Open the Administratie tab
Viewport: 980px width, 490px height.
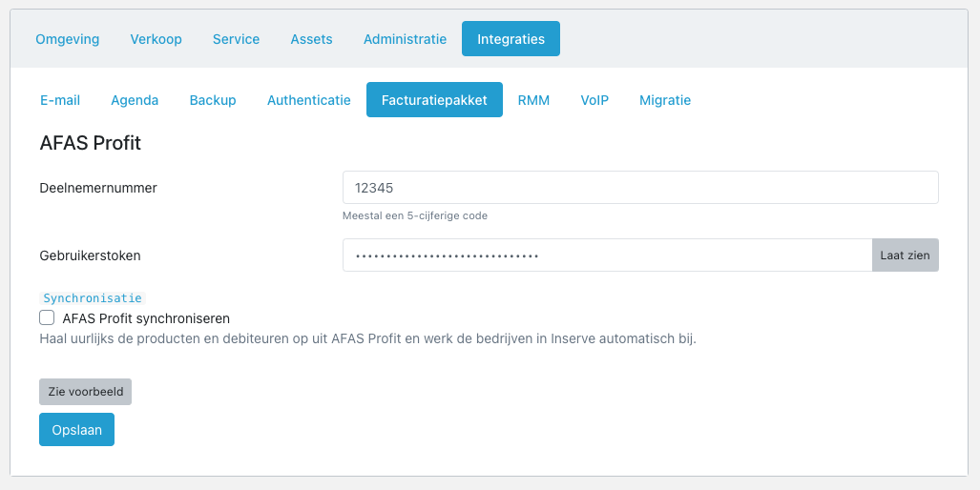tap(405, 39)
